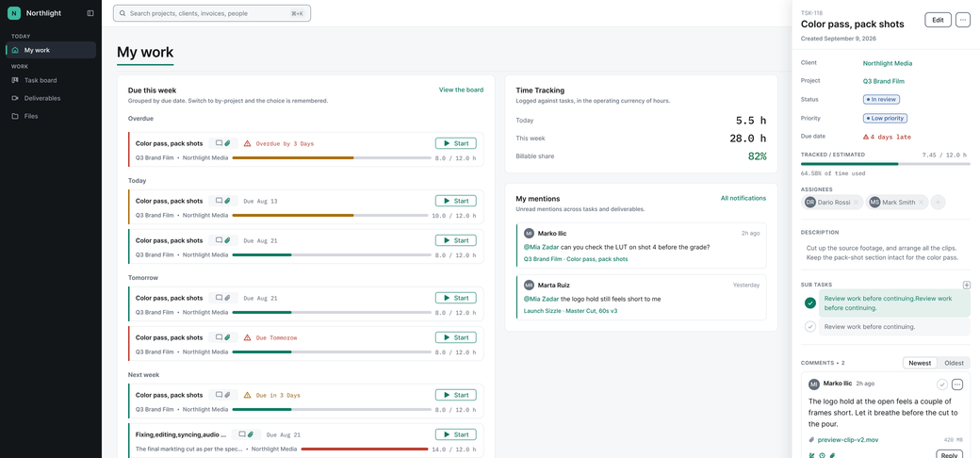Open comments icon on the Due Aug 13 task
This screenshot has width=980, height=458.
pyautogui.click(x=219, y=201)
